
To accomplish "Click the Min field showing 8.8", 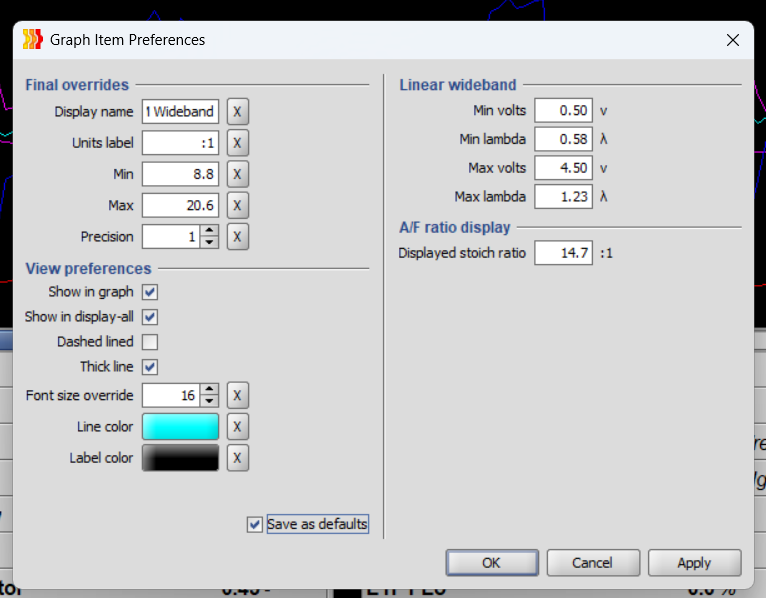I will (x=180, y=174).
